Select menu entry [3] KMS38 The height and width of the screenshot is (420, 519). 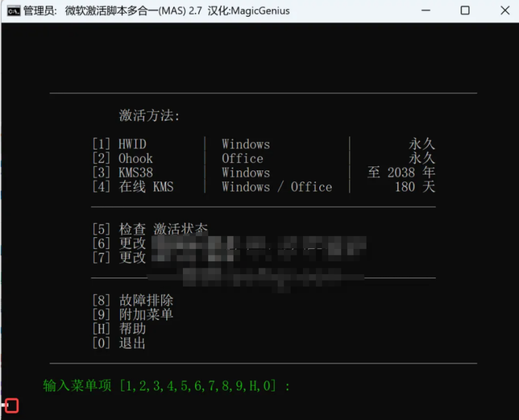click(x=123, y=172)
